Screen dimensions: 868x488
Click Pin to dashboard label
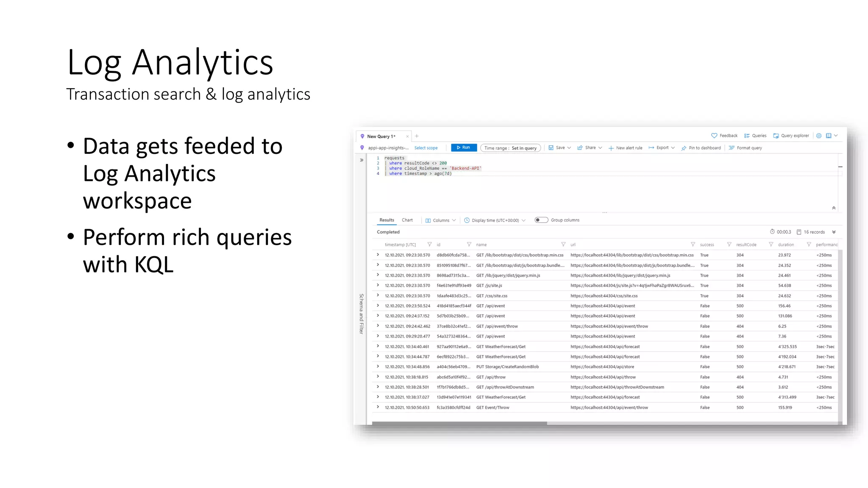(705, 148)
